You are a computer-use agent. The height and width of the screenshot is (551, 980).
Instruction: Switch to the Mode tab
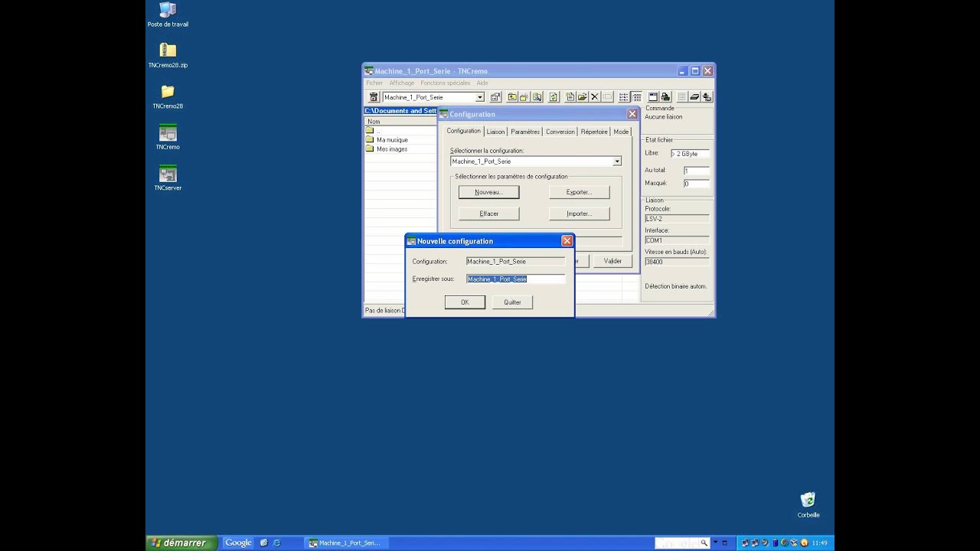(x=621, y=132)
